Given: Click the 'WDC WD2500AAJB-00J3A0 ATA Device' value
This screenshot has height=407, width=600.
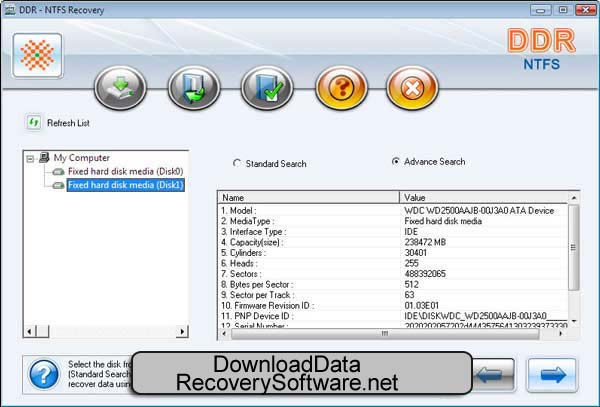Looking at the screenshot, I should (479, 211).
